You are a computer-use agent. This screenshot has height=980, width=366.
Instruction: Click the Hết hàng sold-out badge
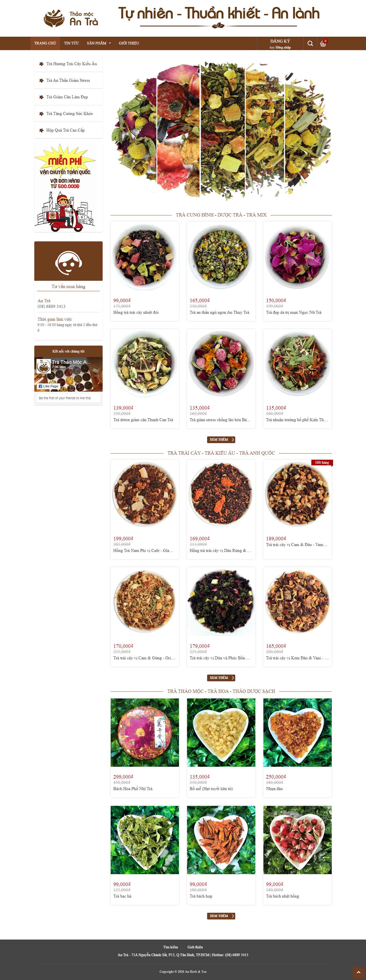[x=322, y=463]
